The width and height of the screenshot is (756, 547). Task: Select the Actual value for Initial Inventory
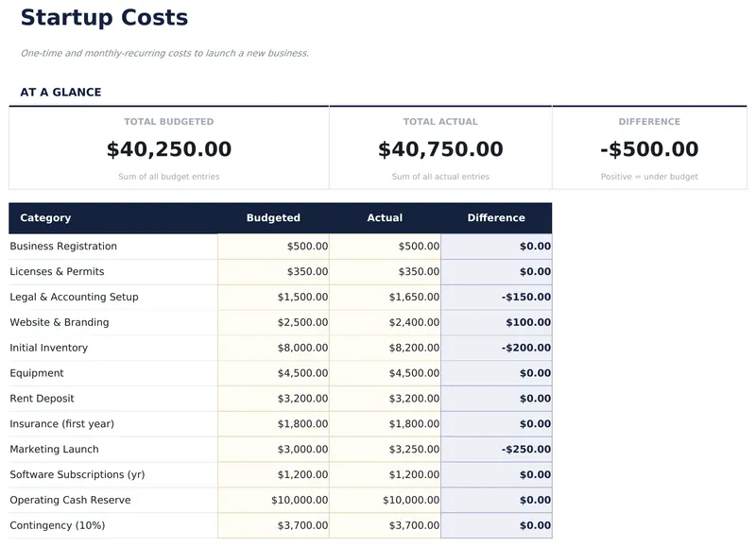(x=385, y=349)
